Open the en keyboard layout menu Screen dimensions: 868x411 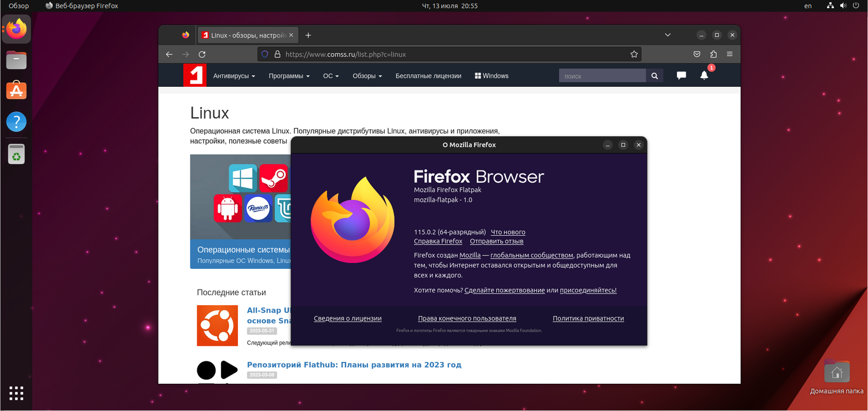coord(808,6)
